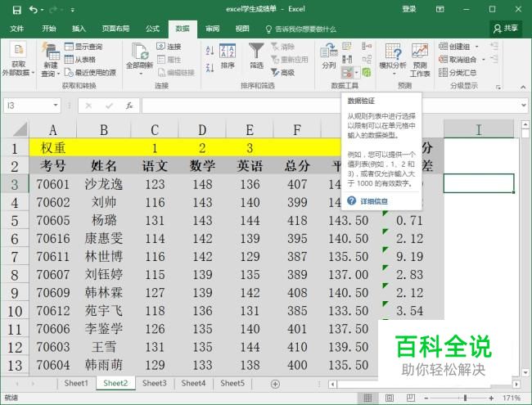
Task: Open the New Query (新建查询) button
Action: (50, 60)
